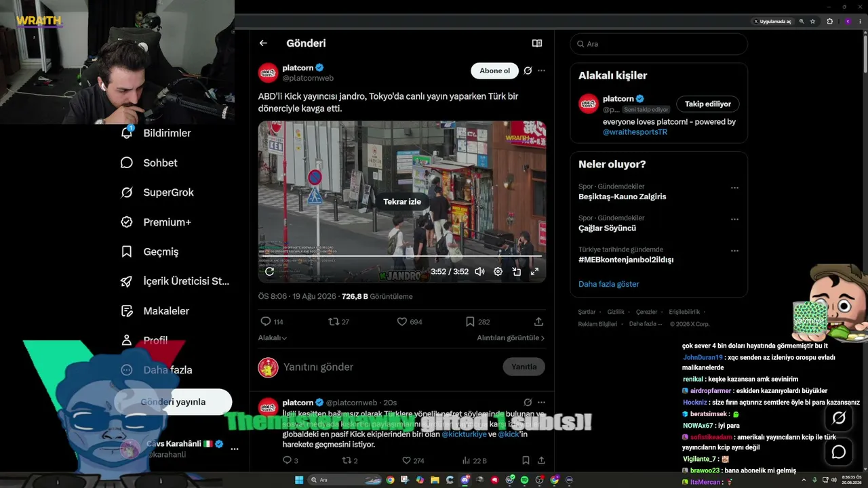Screen dimensions: 868x488
Task: Open more options on the platcorn reply
Action: [541, 403]
